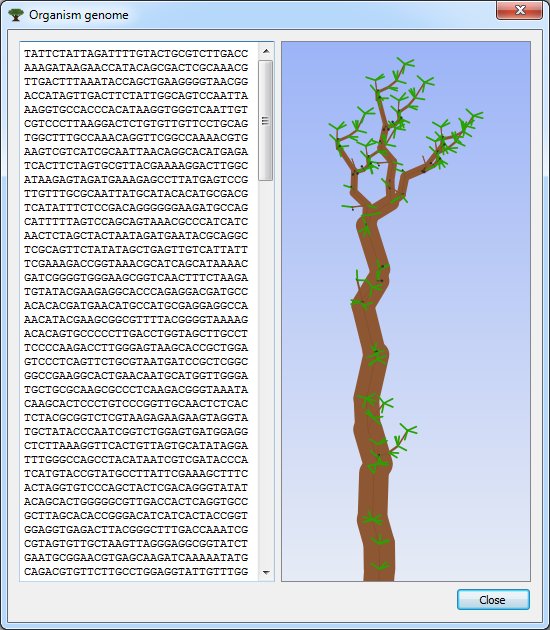Click the base of the tree trunk
The height and width of the screenshot is (630, 550).
[379, 571]
